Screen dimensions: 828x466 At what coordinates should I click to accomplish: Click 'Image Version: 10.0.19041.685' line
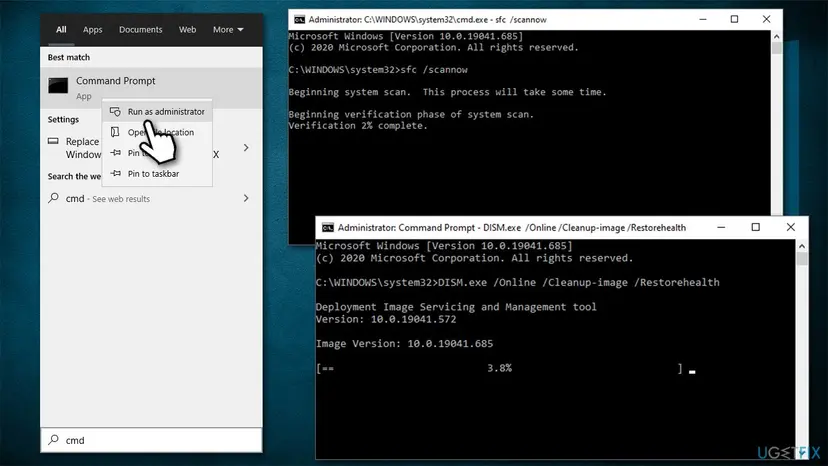point(404,344)
